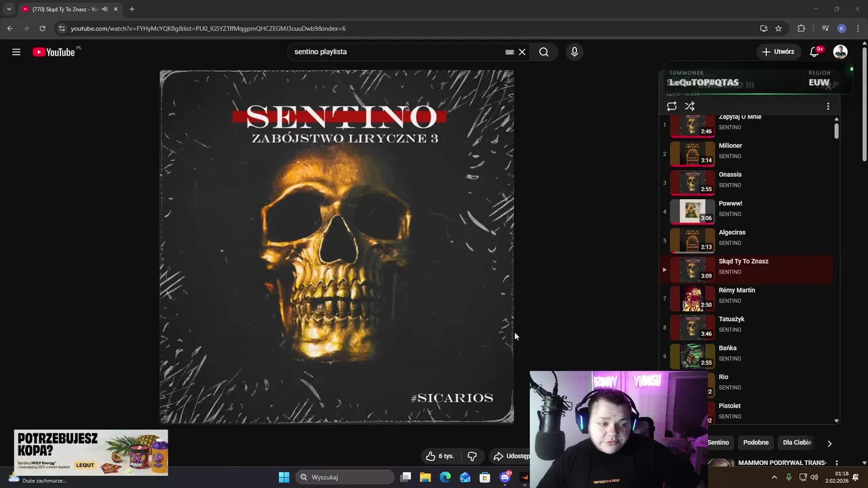Select the Dla Ciebie filter chip
Viewport: 868px width, 488px height.
[x=797, y=443]
